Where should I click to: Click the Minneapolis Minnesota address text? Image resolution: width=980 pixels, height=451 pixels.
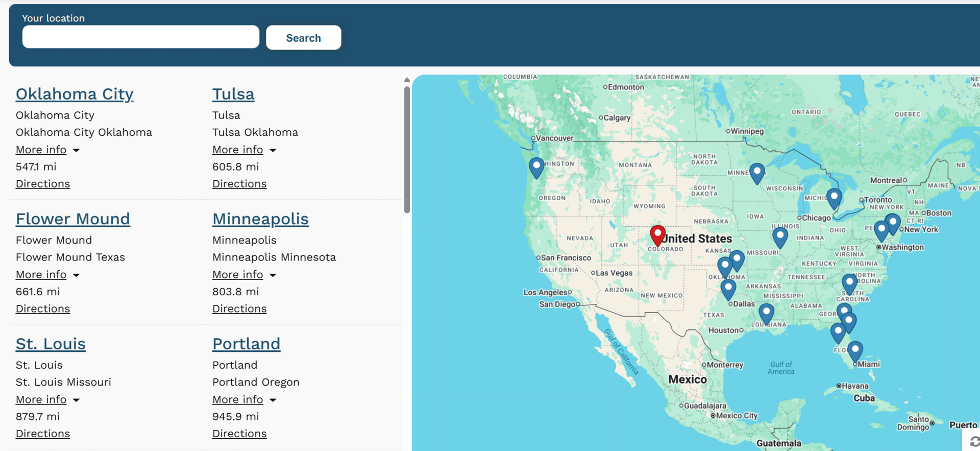pyautogui.click(x=274, y=257)
